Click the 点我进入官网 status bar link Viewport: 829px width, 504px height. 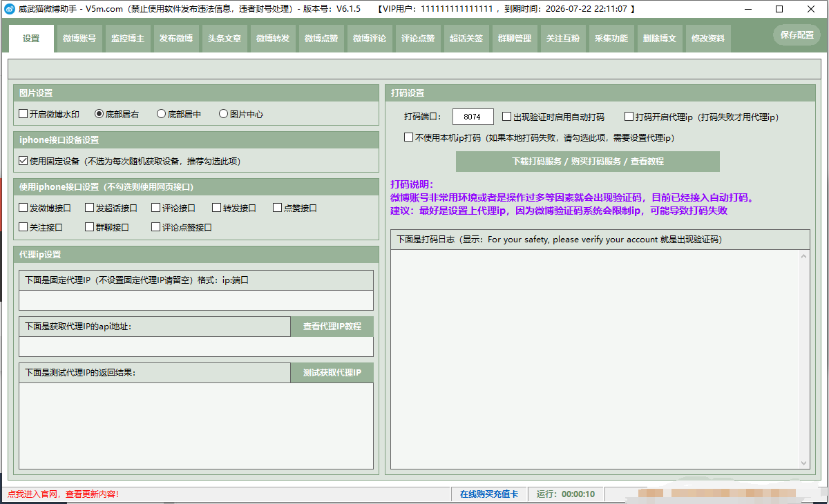click(64, 494)
